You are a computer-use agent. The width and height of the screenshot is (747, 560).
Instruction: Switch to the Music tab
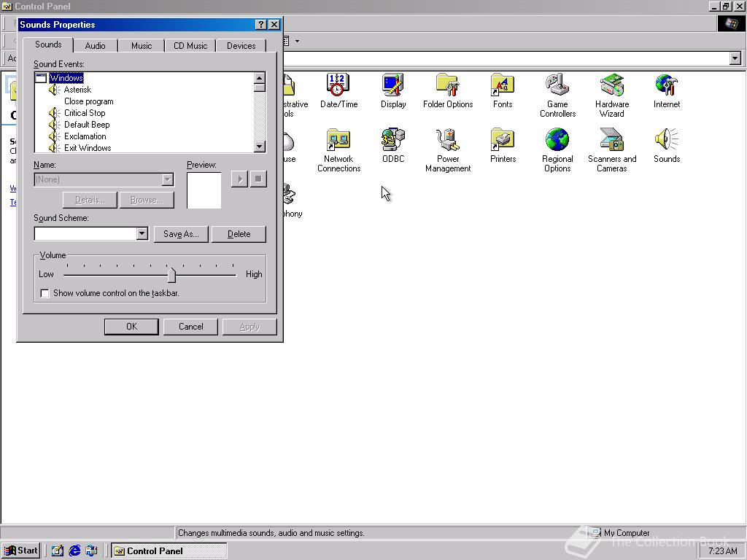pyautogui.click(x=142, y=46)
